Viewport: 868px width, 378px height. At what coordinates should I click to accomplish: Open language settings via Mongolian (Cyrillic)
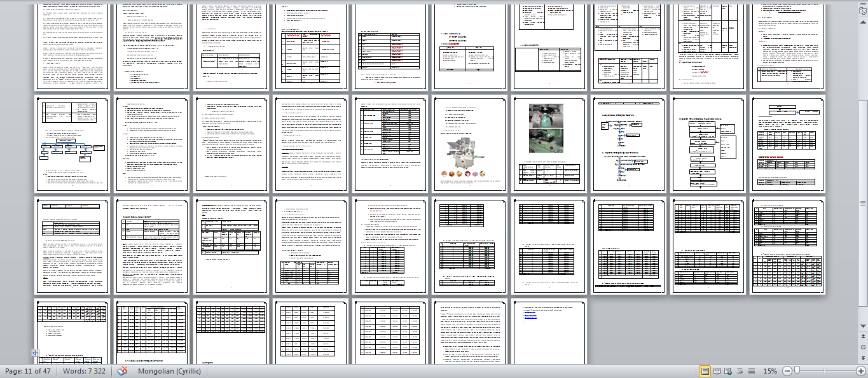coord(169,370)
